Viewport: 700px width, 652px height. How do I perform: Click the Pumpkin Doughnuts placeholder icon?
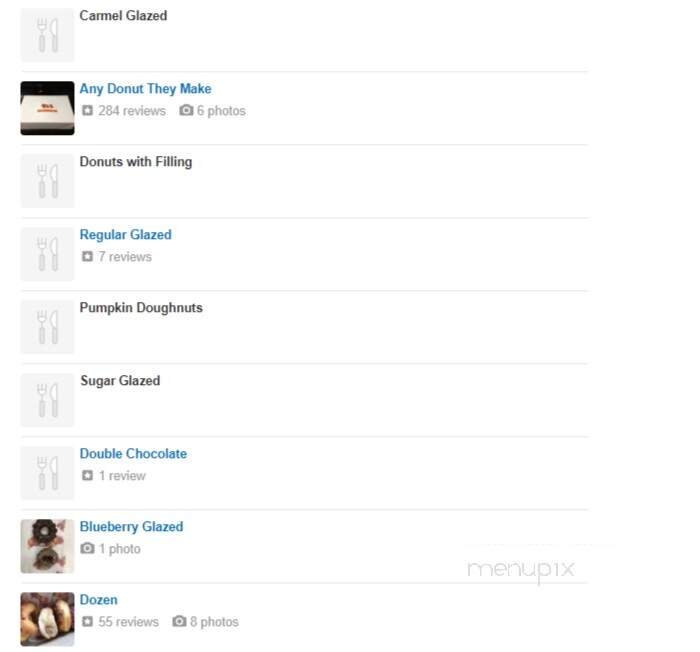pyautogui.click(x=47, y=327)
